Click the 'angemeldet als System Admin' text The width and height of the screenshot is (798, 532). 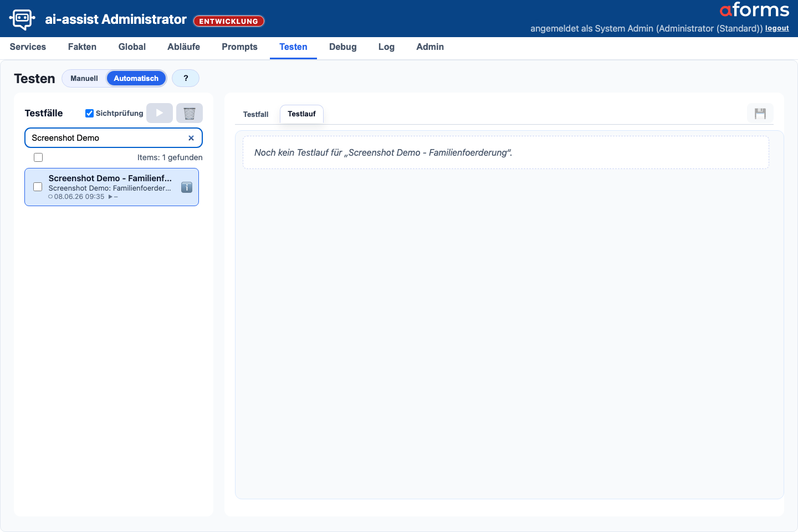coord(647,28)
